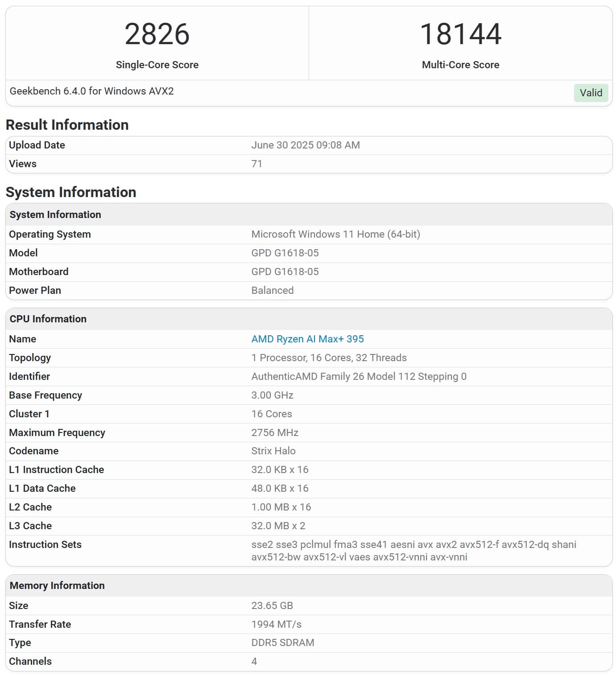
Task: Click the Maximum Frequency label
Action: 57,432
